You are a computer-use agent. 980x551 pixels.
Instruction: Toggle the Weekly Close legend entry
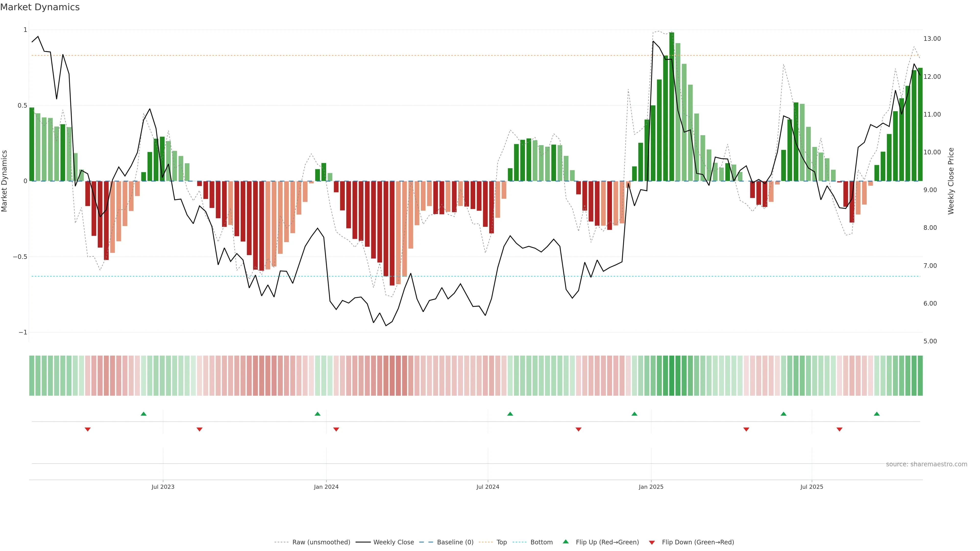click(393, 542)
